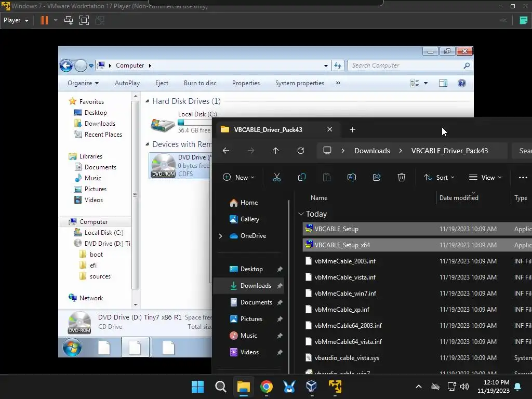
Task: Click Downloads in the breadcrumb path
Action: coord(372,151)
